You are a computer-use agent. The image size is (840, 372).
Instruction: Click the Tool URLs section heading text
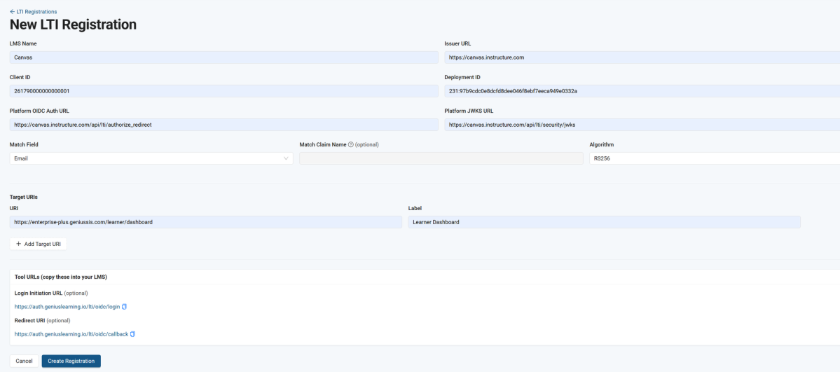[61, 277]
